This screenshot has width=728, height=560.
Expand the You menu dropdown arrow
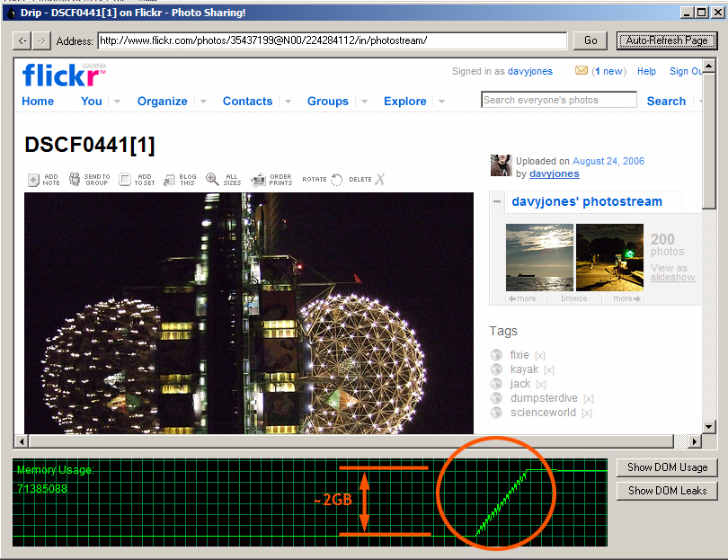point(117,102)
